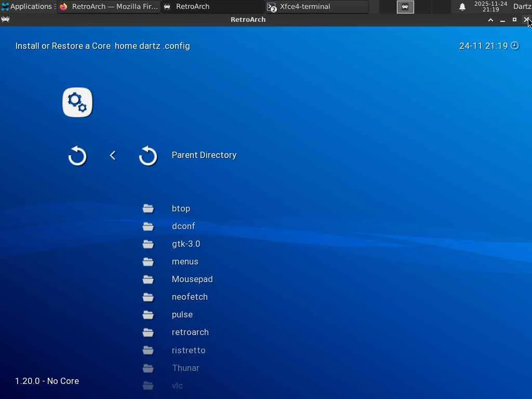Maximize the RetroArch window
Viewport: 532px width, 399px height.
514,20
